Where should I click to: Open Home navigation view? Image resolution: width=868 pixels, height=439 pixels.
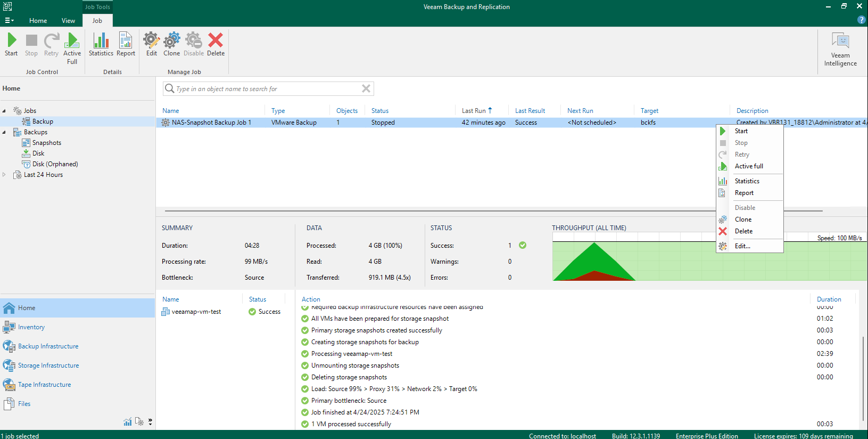pyautogui.click(x=78, y=308)
